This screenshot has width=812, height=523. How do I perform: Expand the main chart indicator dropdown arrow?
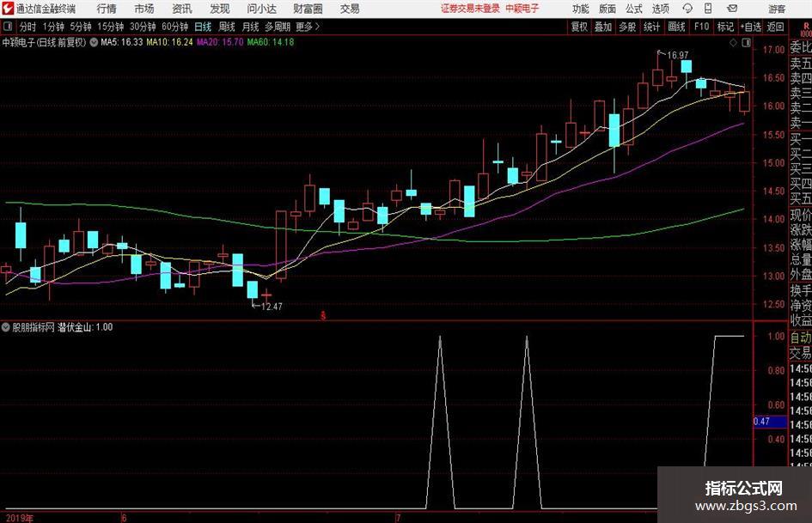pyautogui.click(x=94, y=42)
